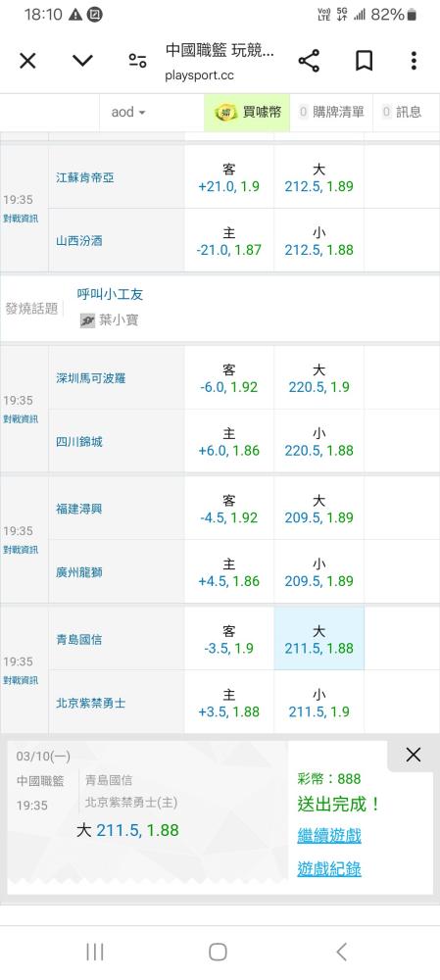Tap the Android back navigation icon
Image resolution: width=440 pixels, height=980 pixels.
[x=341, y=952]
